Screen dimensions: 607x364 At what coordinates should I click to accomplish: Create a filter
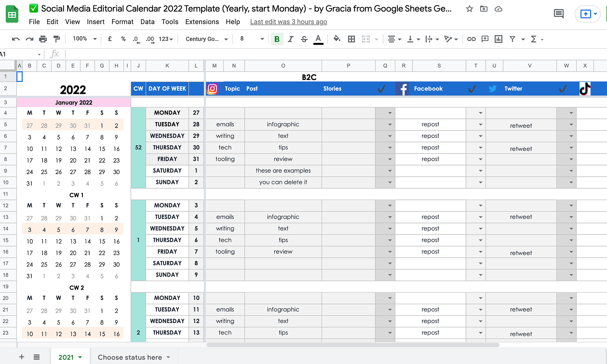512,39
